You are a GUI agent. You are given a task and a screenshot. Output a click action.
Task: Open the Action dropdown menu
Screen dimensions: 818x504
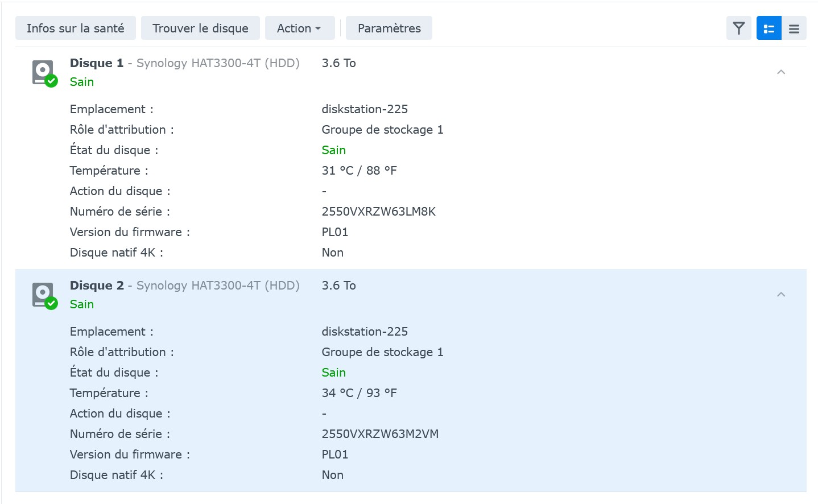[300, 28]
